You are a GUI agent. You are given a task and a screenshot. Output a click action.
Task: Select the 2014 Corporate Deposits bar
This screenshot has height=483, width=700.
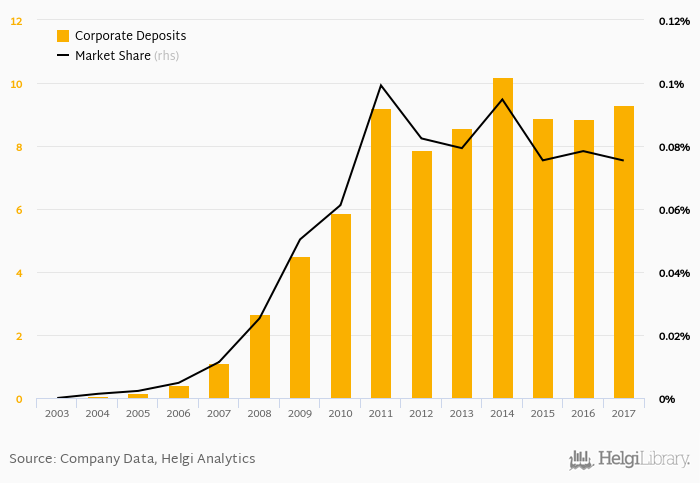click(x=502, y=240)
